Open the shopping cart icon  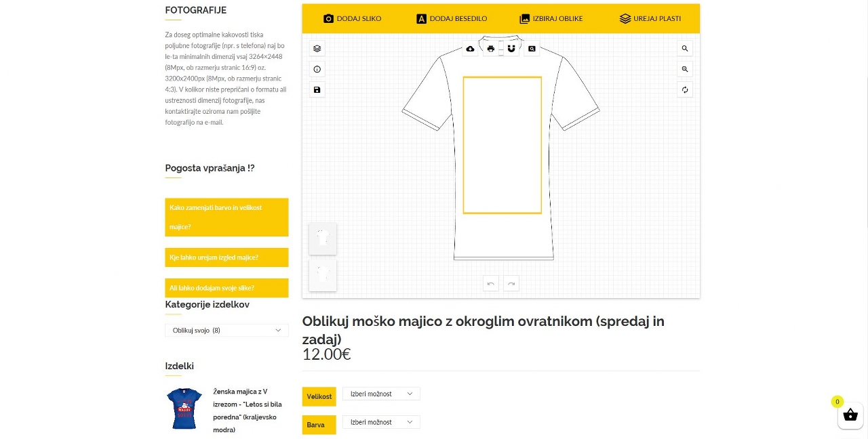coord(850,415)
